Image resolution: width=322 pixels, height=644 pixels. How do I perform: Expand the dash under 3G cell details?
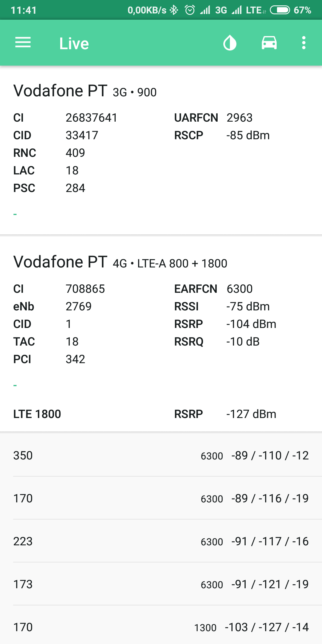coord(15,214)
